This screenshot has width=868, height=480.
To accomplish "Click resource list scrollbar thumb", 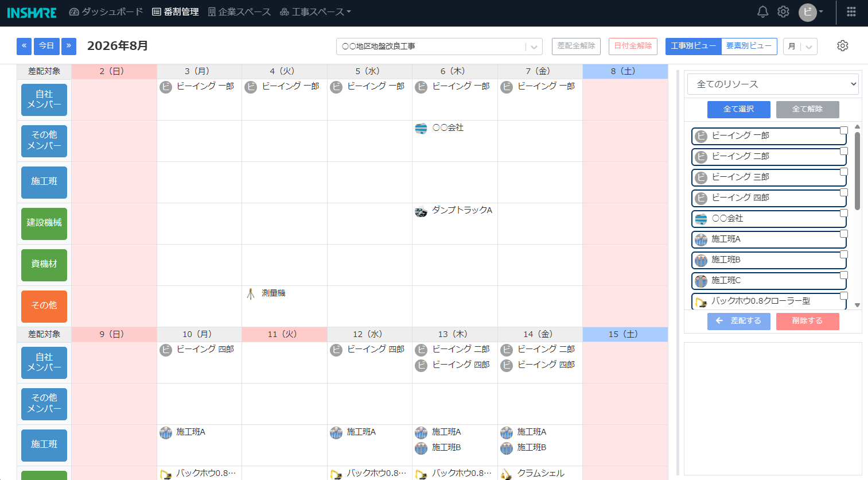I will (x=857, y=171).
